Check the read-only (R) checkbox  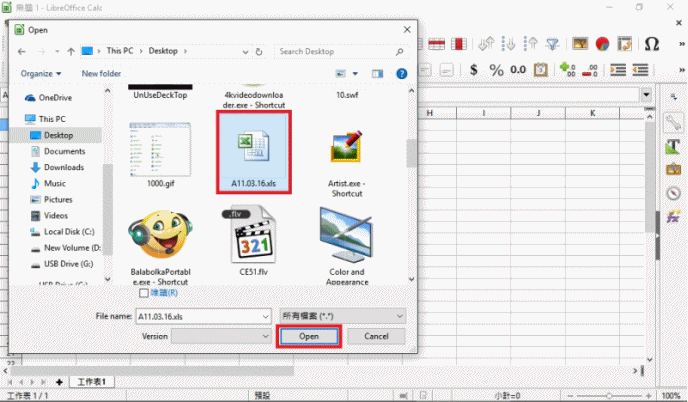coord(143,293)
